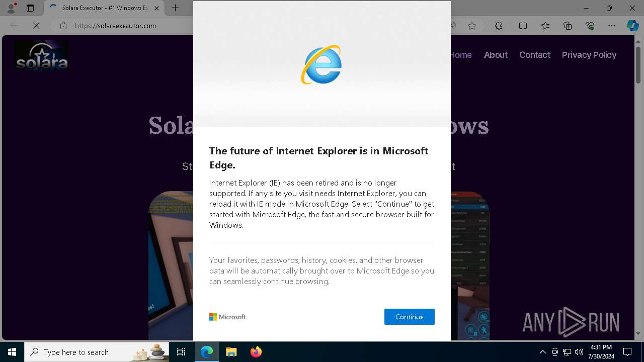This screenshot has width=644, height=362.
Task: Click the taskbar search box
Action: 97,352
